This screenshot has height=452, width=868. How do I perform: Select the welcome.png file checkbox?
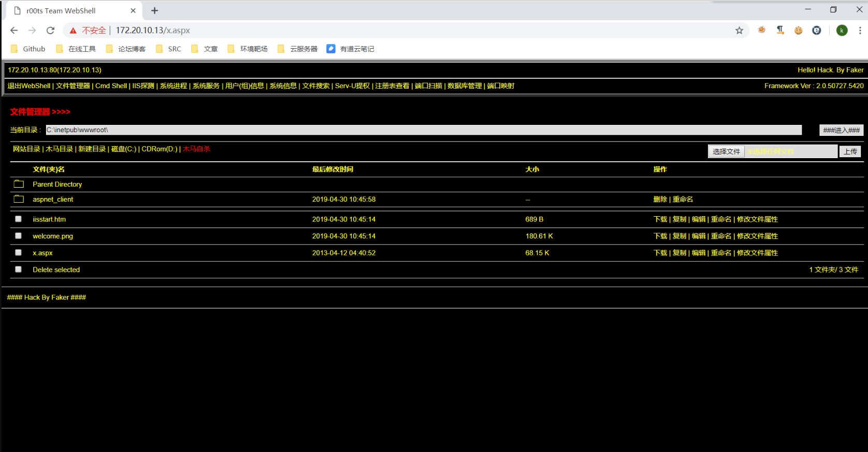(x=19, y=236)
